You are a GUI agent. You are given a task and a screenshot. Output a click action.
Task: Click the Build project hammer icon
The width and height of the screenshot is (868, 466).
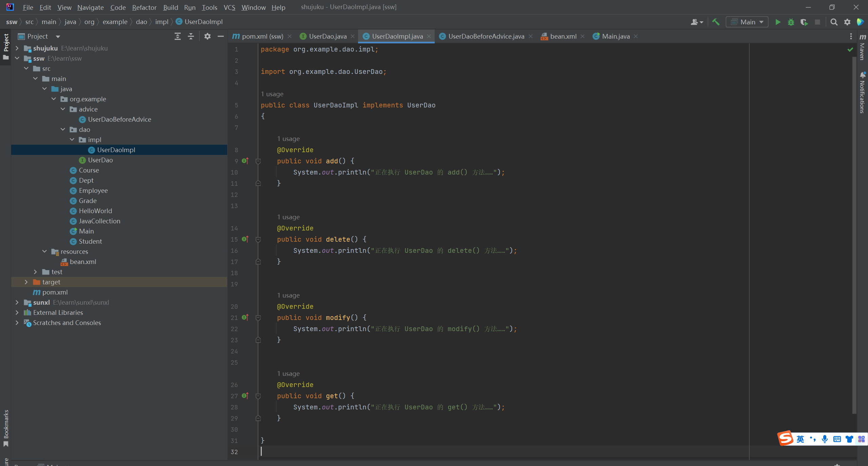tap(716, 22)
